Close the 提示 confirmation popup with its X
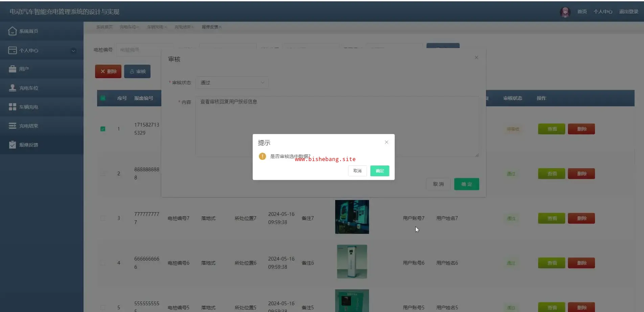The image size is (644, 312). pyautogui.click(x=386, y=142)
